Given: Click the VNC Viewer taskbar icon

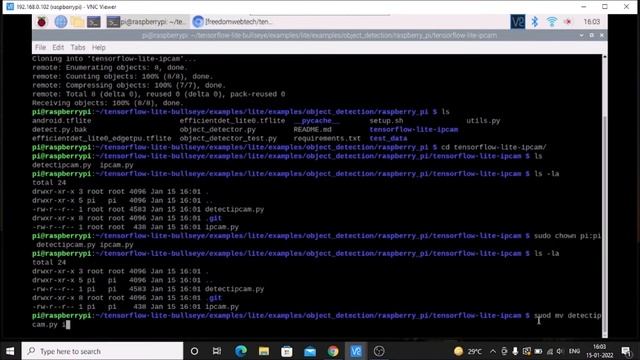Looking at the screenshot, I should pos(356,351).
